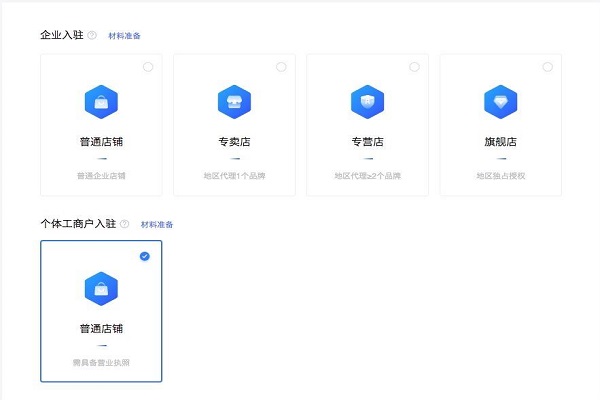Image resolution: width=600 pixels, height=400 pixels.
Task: Click the 普通店铺 bag icon under 企业入驻
Action: [x=101, y=102]
